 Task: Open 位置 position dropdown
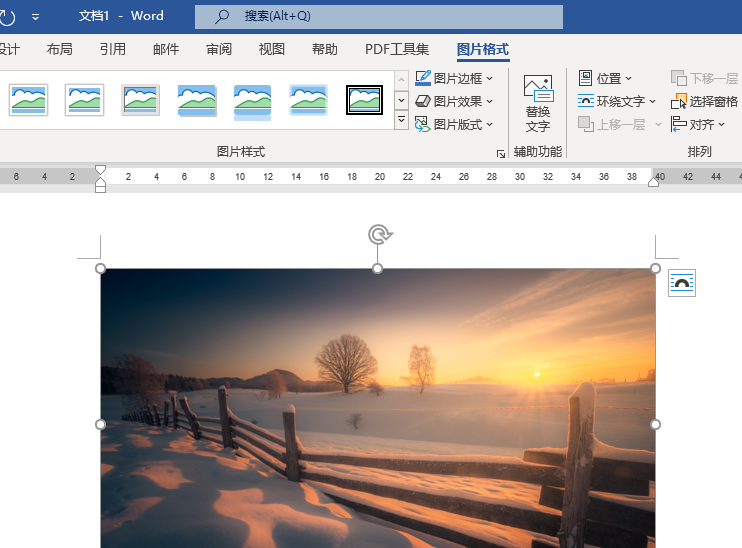tap(605, 78)
